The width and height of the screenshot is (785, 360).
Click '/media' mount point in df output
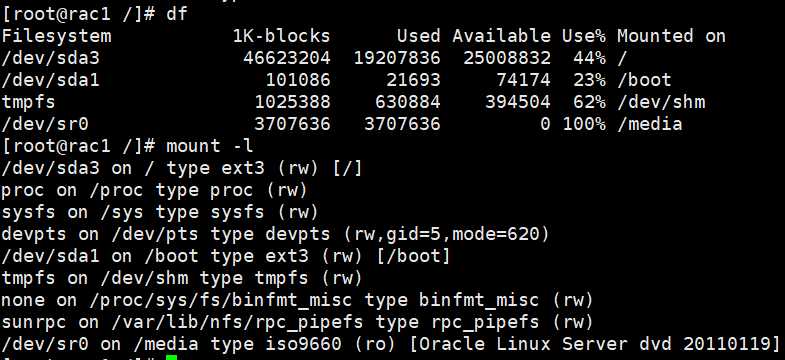pos(650,124)
